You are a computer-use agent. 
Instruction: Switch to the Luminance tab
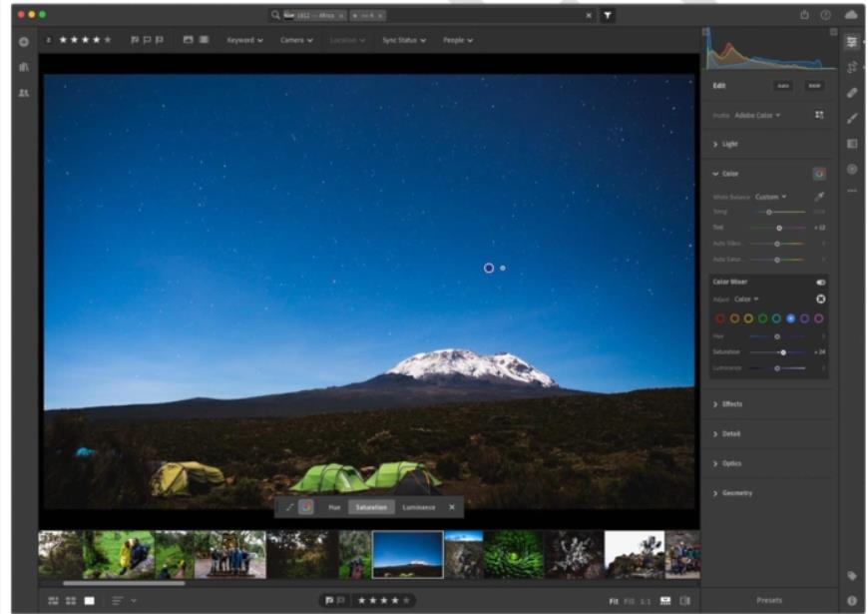click(x=418, y=507)
